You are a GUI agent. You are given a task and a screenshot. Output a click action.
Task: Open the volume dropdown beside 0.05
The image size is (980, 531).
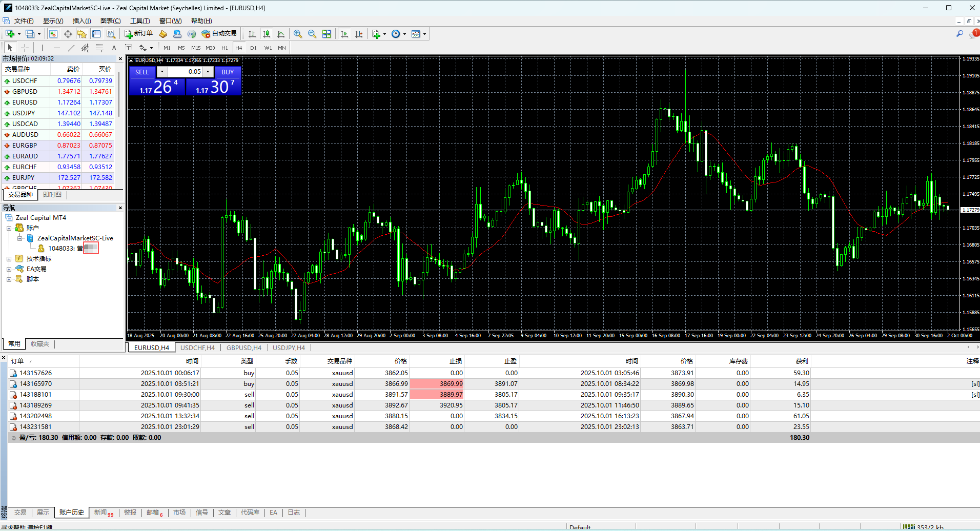162,72
